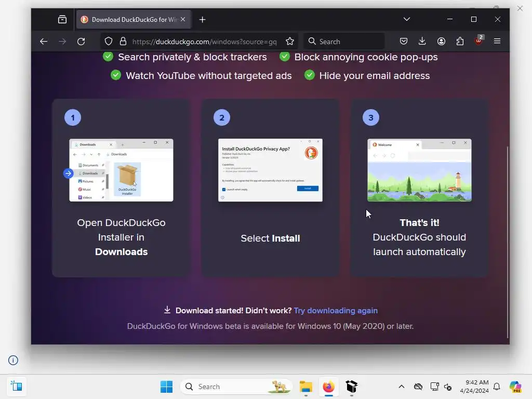Reload the current page

tap(81, 42)
